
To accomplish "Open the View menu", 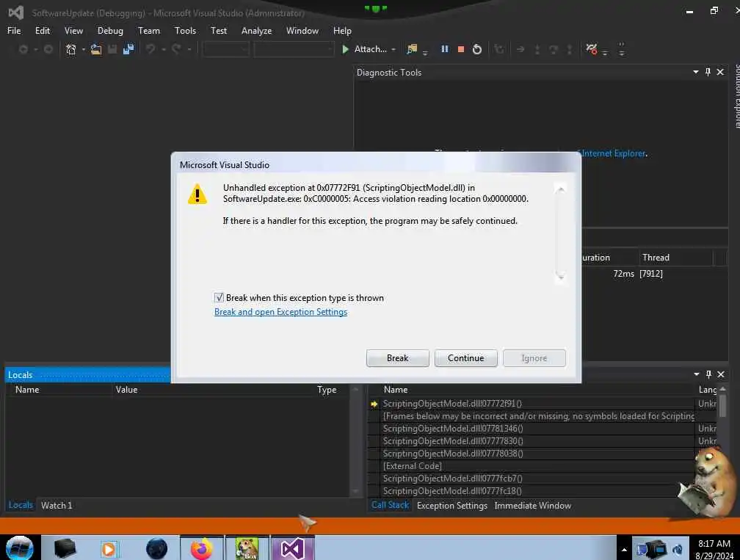I will (73, 31).
